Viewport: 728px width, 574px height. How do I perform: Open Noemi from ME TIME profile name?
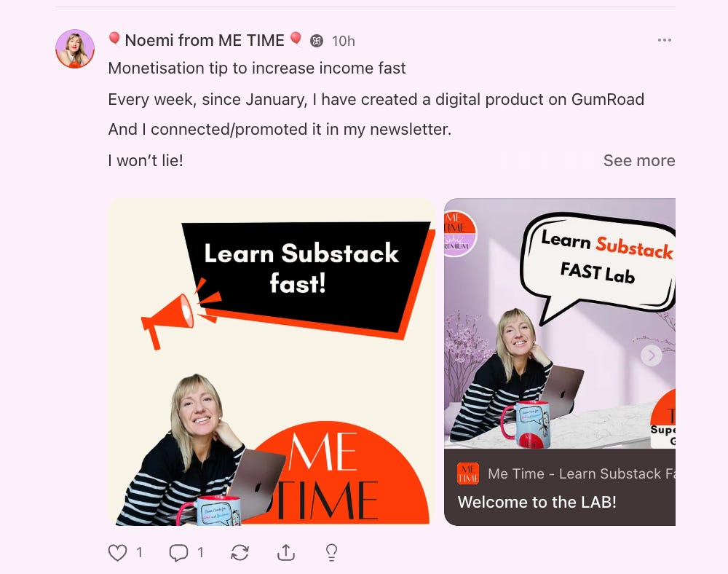click(205, 40)
